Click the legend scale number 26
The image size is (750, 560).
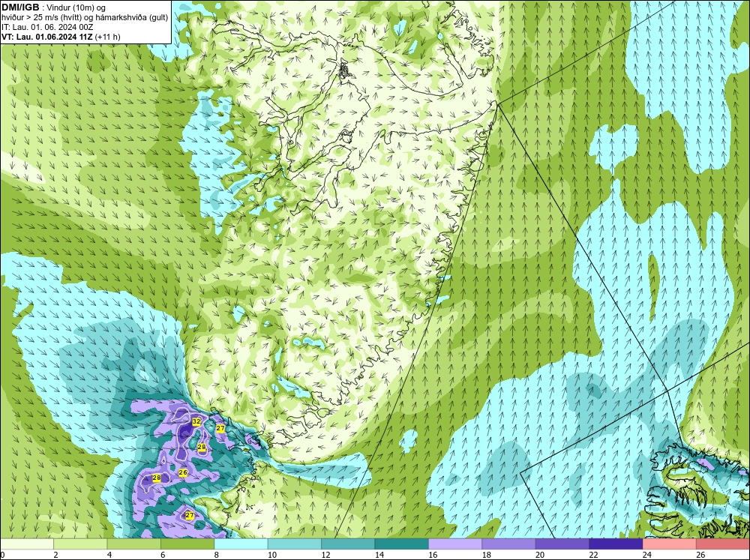tap(700, 555)
